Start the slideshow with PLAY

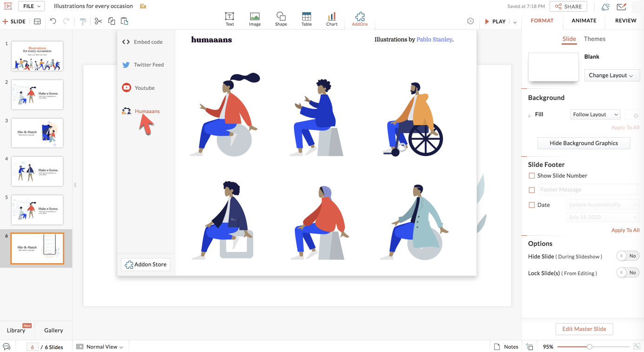pos(495,21)
